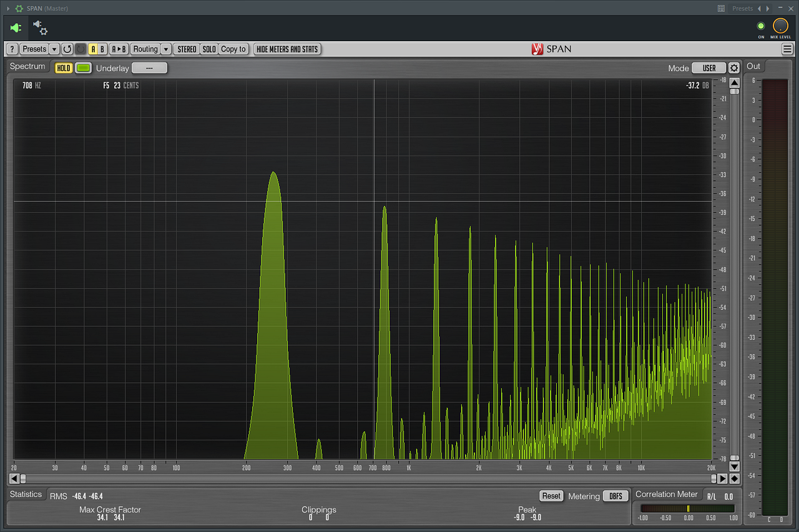Image resolution: width=799 pixels, height=532 pixels.
Task: Open the SPAN settings gear in the title bar
Action: click(x=19, y=8)
